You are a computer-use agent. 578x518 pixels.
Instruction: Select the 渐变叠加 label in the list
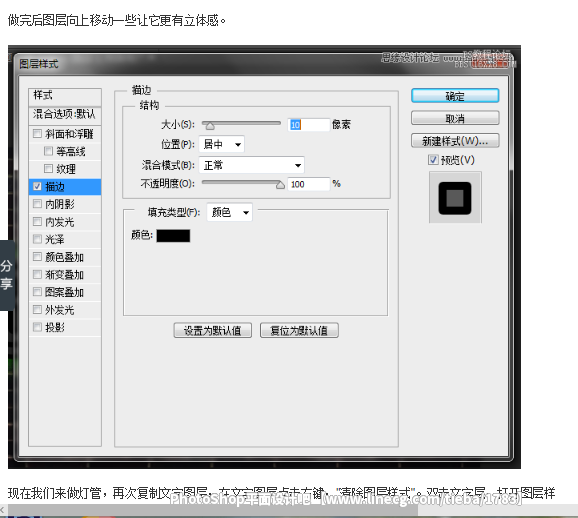65,275
